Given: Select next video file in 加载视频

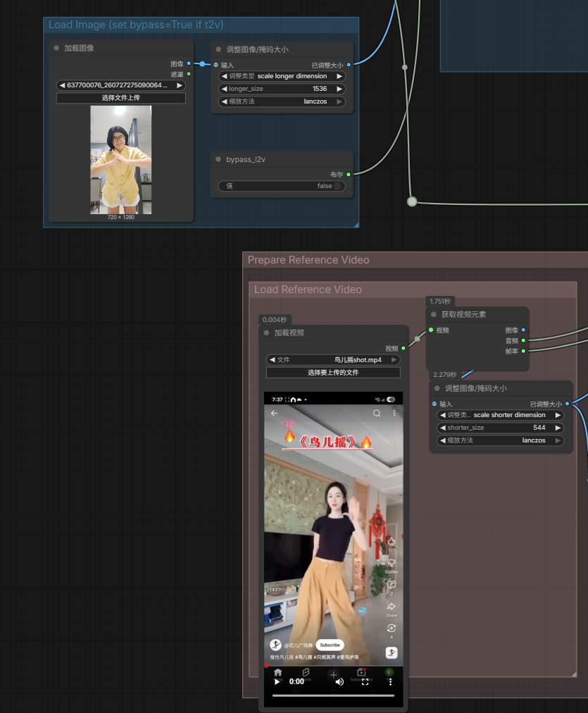Looking at the screenshot, I should 394,360.
